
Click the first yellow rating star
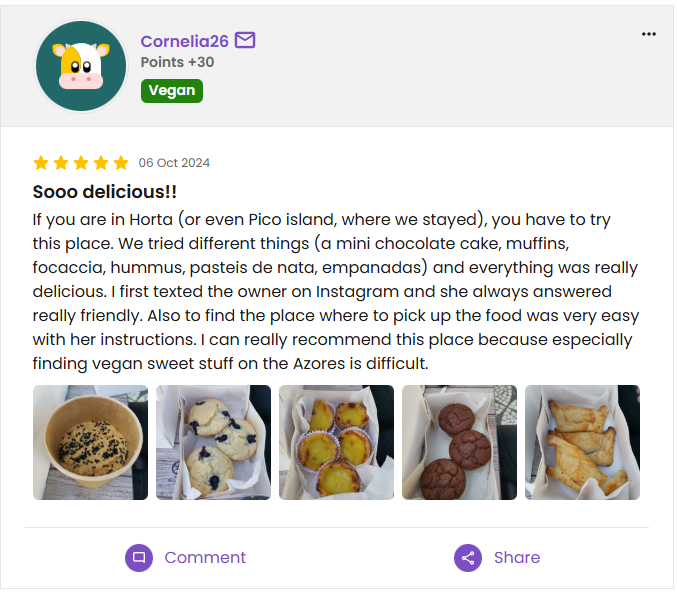point(41,163)
